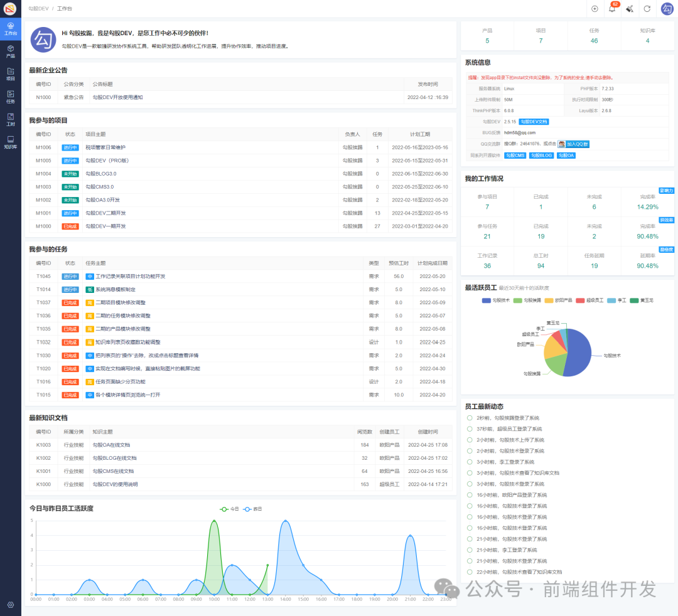This screenshot has height=616, width=678.
Task: Click the 勾股DEV文档 button
Action: (x=534, y=122)
